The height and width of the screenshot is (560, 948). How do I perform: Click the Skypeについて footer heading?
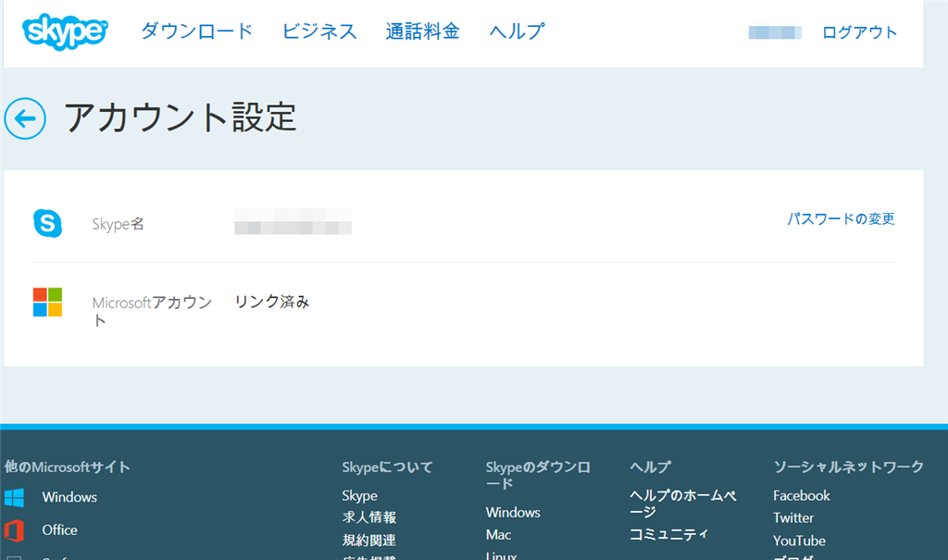[388, 467]
